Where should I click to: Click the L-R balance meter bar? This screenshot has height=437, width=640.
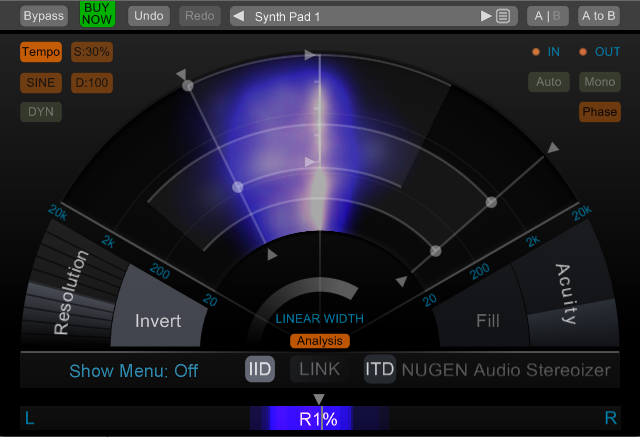click(x=319, y=419)
